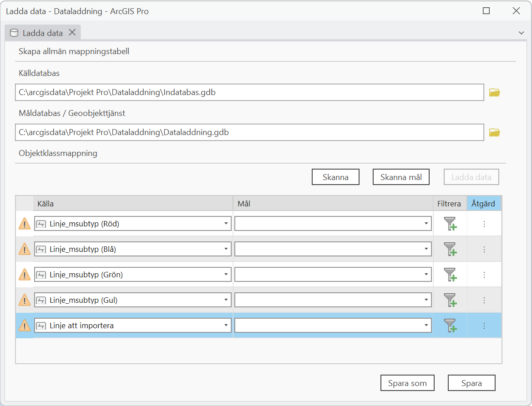Click into the Källdatabas path field
Screen dimensions: 532x406
pyautogui.click(x=249, y=92)
